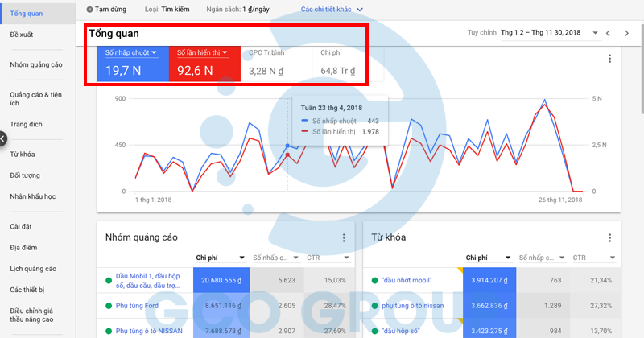Select the Chi phí metric tile

(340, 63)
